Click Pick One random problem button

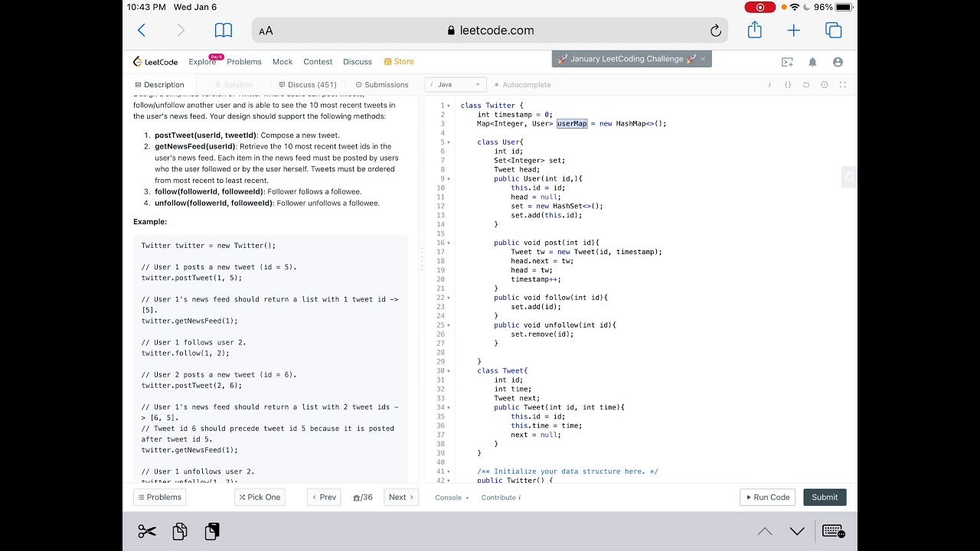(x=260, y=497)
